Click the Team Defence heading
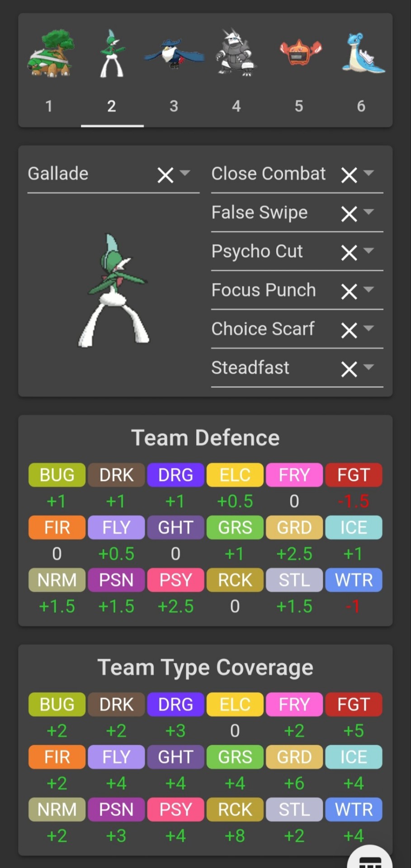This screenshot has width=411, height=868. (x=205, y=438)
